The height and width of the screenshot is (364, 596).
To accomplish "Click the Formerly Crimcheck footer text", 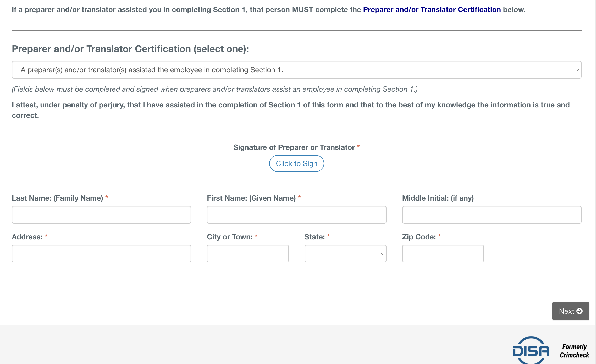I will coord(574,351).
